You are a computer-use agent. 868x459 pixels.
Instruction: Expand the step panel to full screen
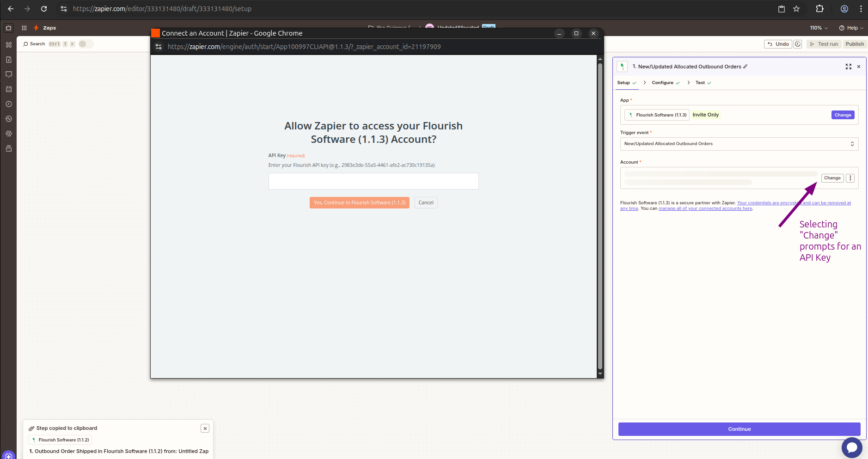(849, 67)
